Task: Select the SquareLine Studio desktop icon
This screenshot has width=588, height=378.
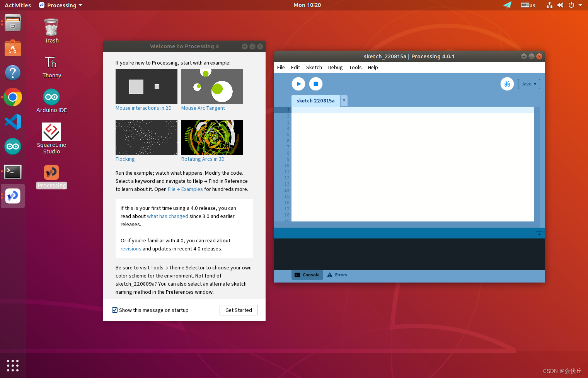Action: coord(51,138)
